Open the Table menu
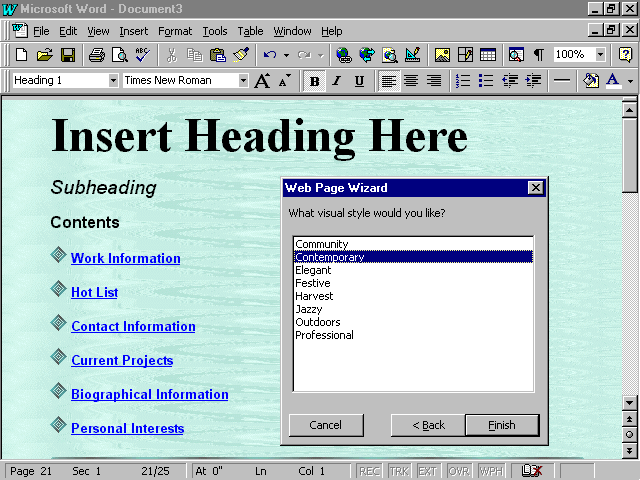Viewport: 640px width, 480px height. tap(250, 31)
